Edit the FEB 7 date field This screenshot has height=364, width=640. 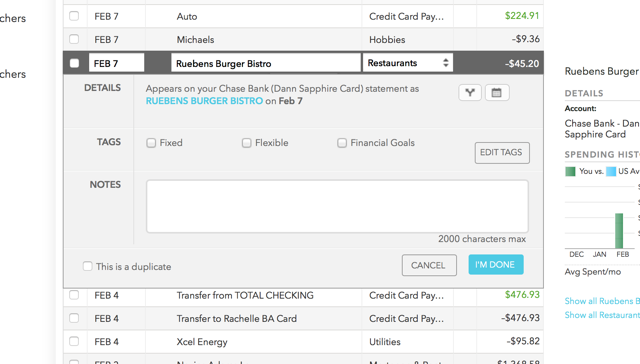pos(116,63)
